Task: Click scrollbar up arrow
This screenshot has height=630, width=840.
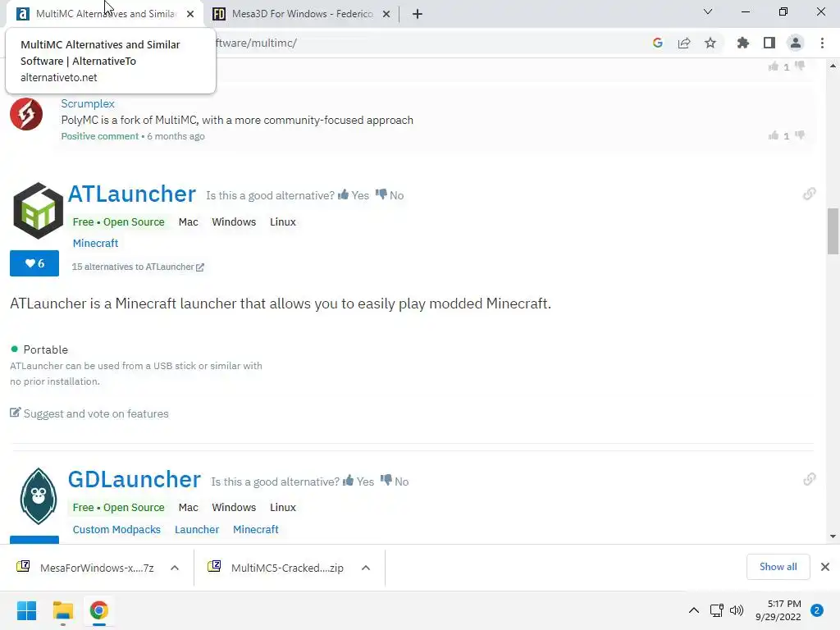Action: pos(833,66)
